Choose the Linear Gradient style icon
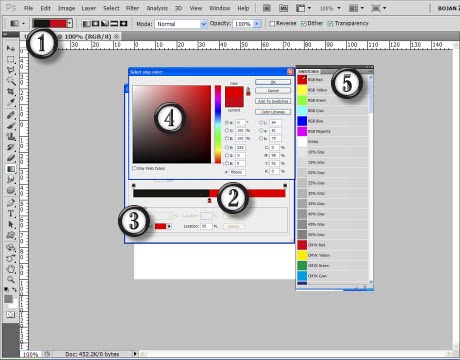The width and height of the screenshot is (460, 360). 87,24
